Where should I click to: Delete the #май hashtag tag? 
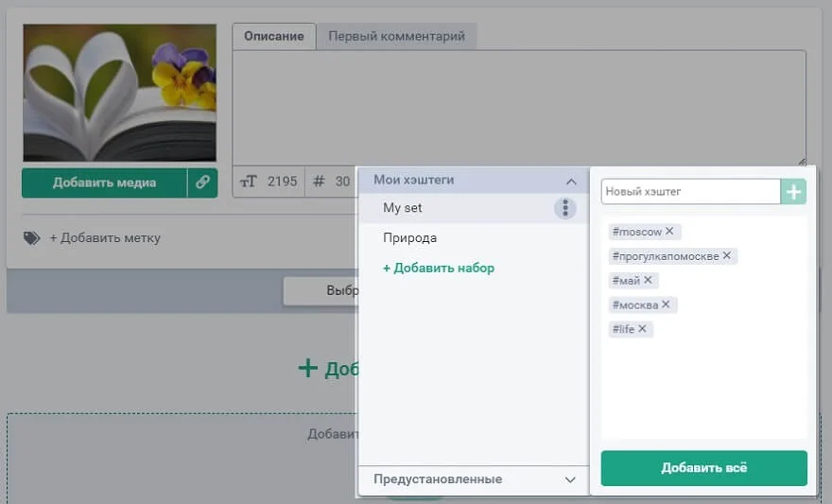coord(649,281)
